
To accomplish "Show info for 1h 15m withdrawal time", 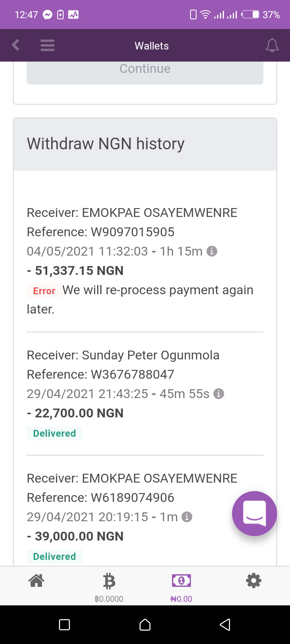I will 212,251.
